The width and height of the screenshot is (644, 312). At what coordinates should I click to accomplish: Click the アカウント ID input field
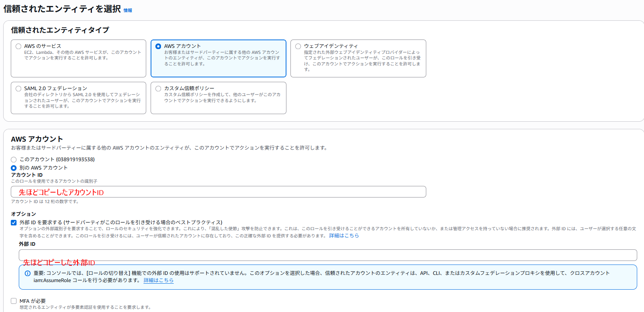[219, 192]
